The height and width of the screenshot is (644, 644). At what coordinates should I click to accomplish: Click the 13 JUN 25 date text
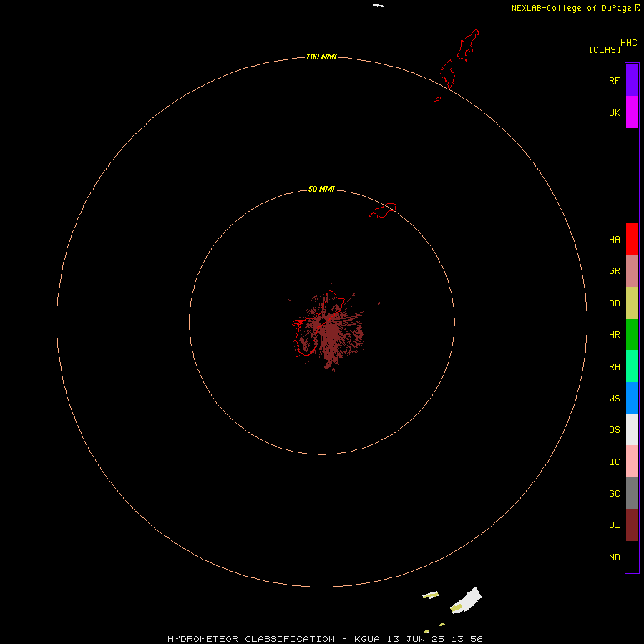tap(416, 639)
